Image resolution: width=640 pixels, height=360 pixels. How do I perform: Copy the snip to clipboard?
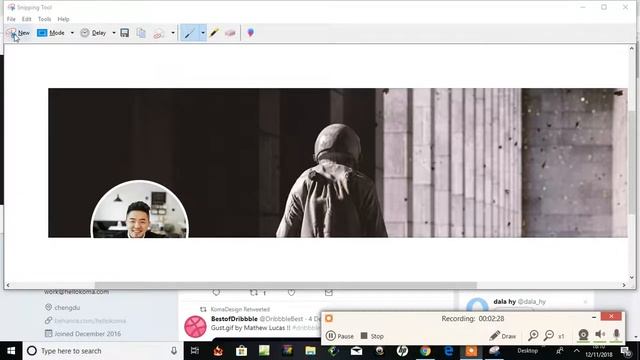click(141, 33)
